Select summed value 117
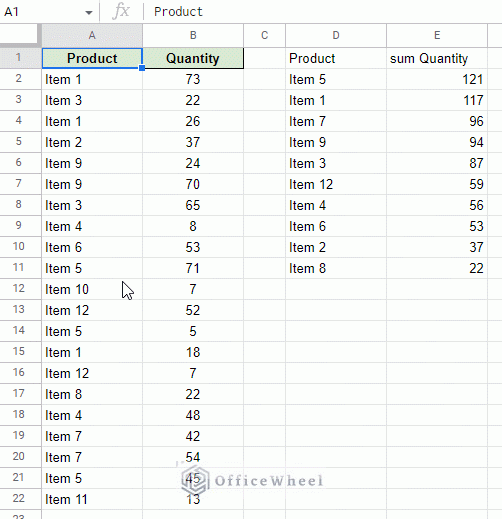 [437, 100]
